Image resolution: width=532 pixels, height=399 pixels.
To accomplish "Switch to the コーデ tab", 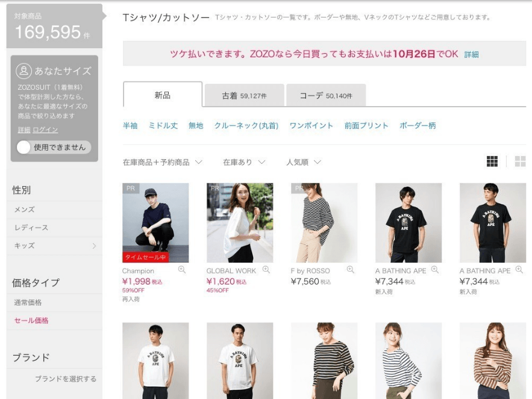I will click(x=325, y=95).
